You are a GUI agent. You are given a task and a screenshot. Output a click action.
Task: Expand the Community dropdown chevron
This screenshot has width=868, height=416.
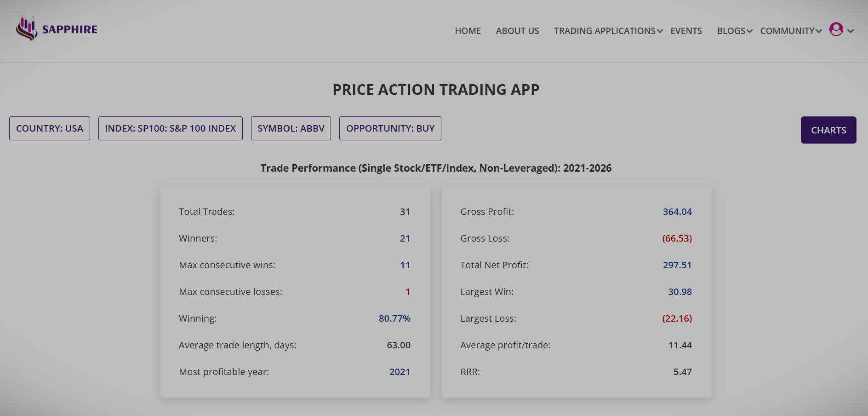(819, 31)
